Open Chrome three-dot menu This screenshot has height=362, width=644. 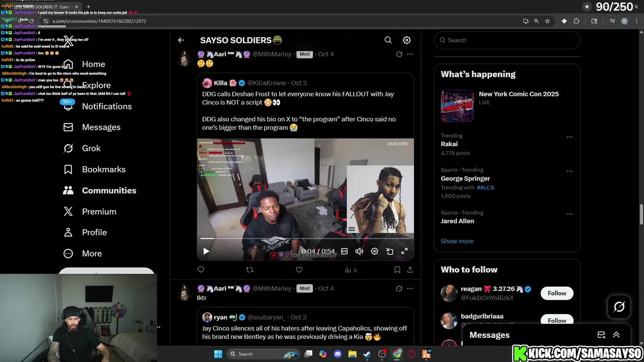[636, 21]
